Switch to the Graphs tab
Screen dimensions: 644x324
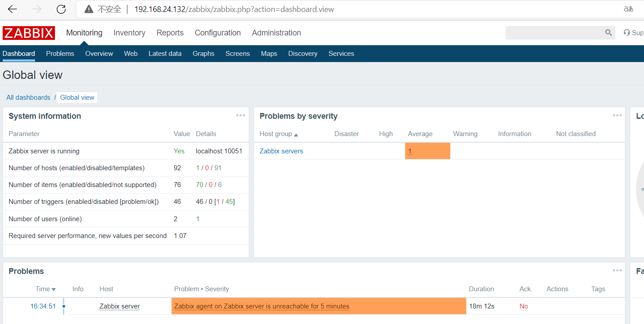click(203, 54)
